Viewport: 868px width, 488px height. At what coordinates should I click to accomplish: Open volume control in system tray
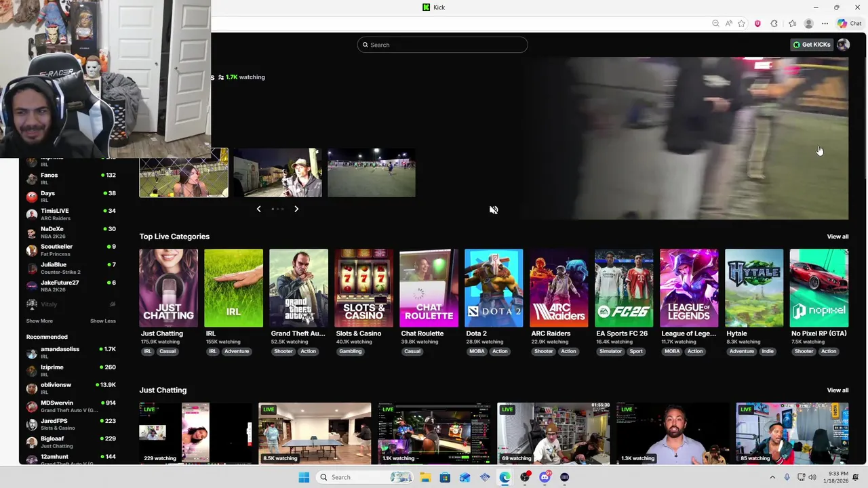(812, 477)
